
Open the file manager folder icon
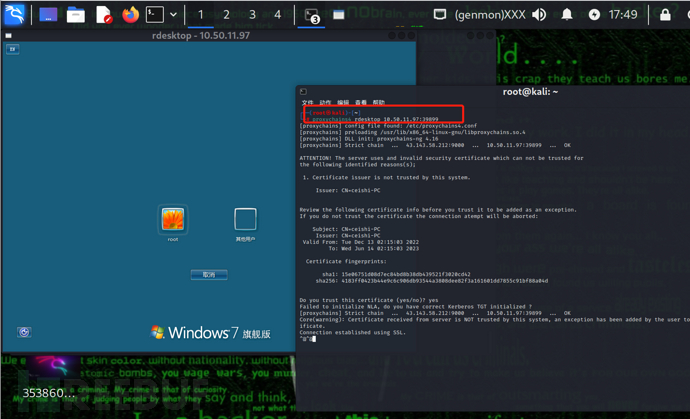point(76,15)
